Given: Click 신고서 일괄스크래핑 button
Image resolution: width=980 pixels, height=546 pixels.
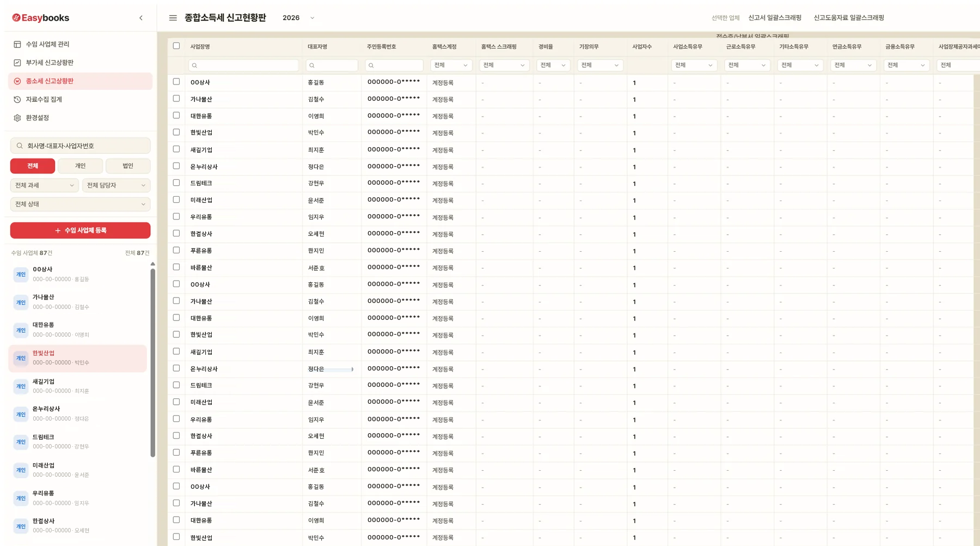Looking at the screenshot, I should [775, 18].
